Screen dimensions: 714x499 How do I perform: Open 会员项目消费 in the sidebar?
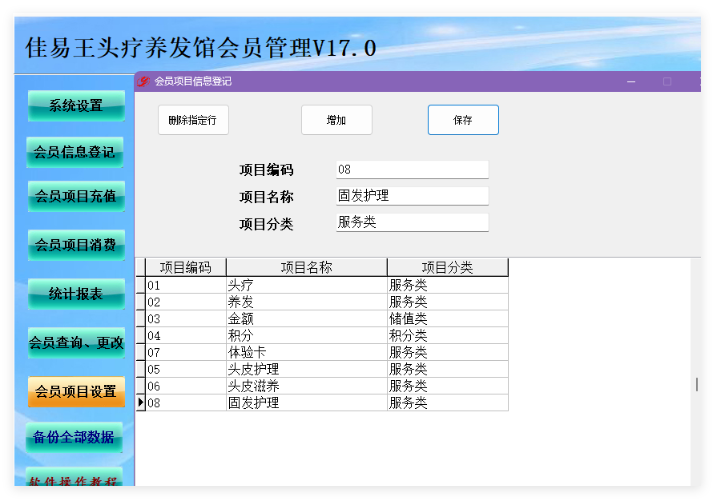click(x=76, y=245)
